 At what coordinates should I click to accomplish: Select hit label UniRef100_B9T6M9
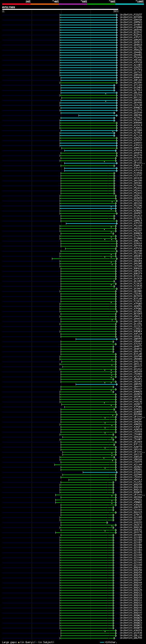131,17
